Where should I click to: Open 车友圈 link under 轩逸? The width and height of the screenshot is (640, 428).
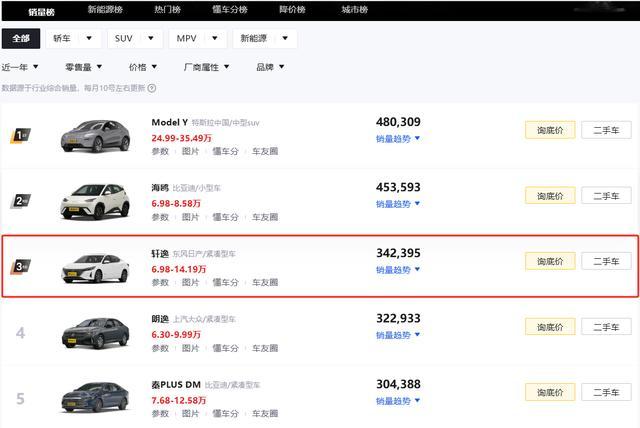[265, 282]
